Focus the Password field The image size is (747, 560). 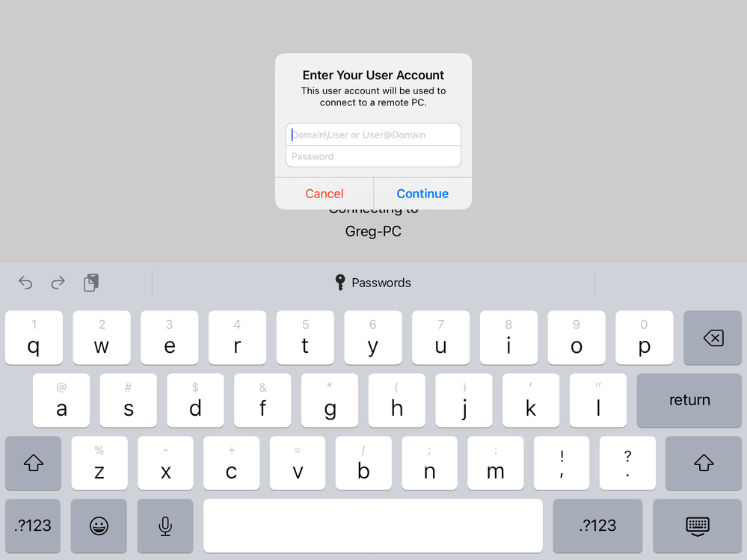click(373, 156)
